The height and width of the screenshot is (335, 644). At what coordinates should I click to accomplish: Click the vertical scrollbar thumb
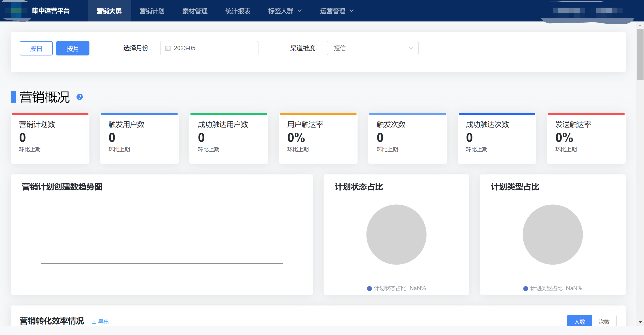pyautogui.click(x=640, y=55)
